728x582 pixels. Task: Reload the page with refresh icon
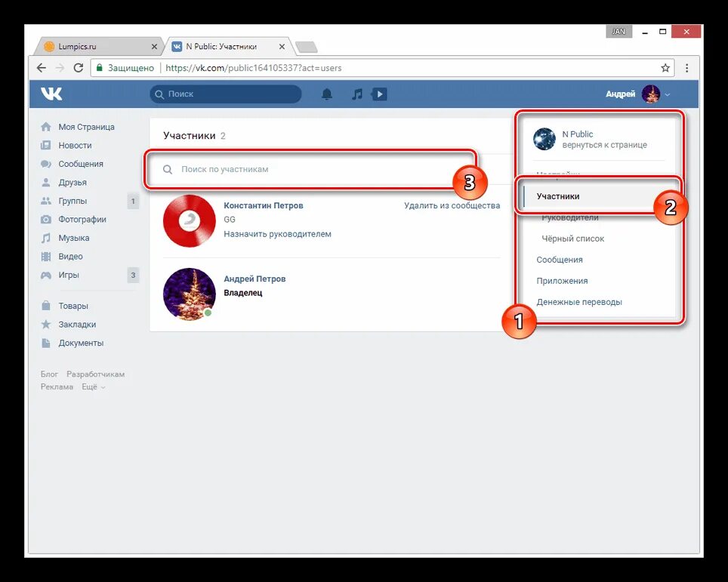point(79,68)
